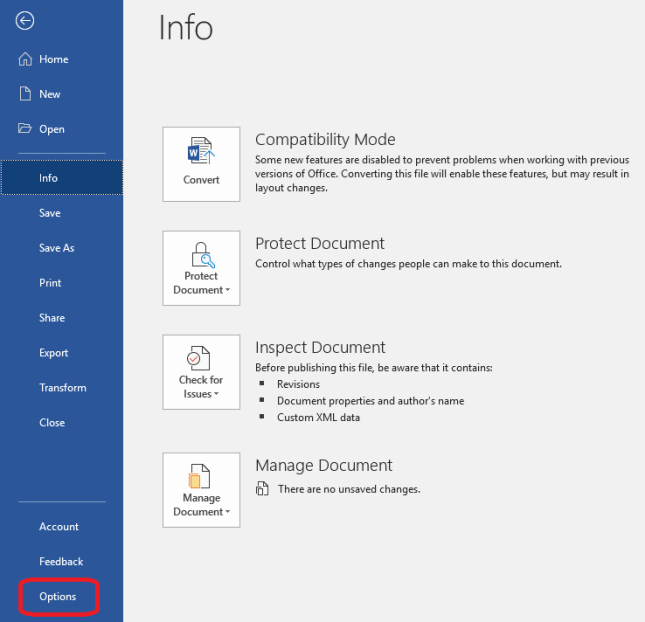The width and height of the screenshot is (645, 622).
Task: Open the Account page
Action: point(59,527)
